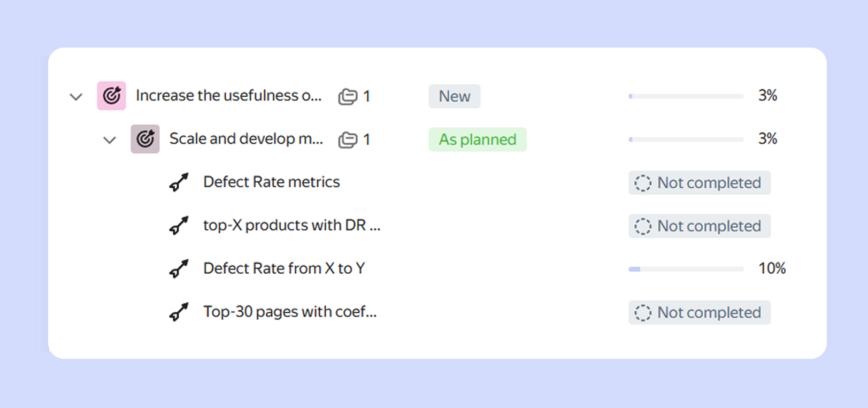Toggle Not completed status for Defect Rate metrics
The height and width of the screenshot is (408, 868).
pyautogui.click(x=699, y=183)
